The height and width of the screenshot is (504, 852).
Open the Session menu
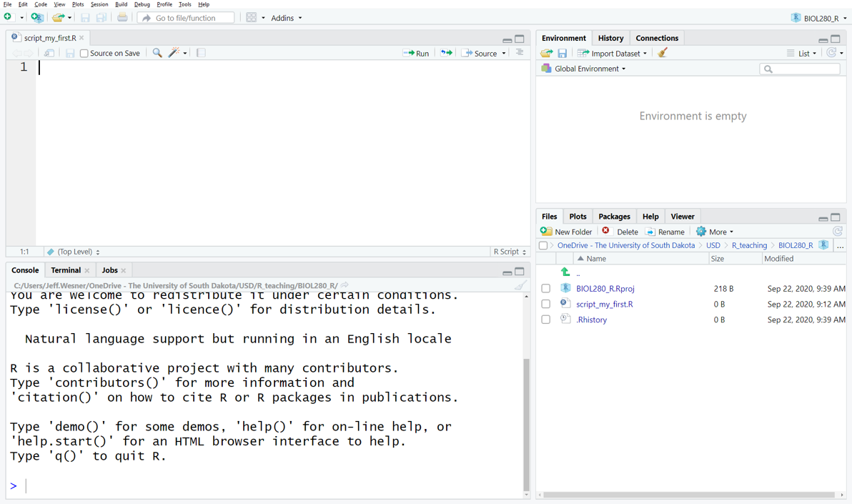click(x=99, y=4)
